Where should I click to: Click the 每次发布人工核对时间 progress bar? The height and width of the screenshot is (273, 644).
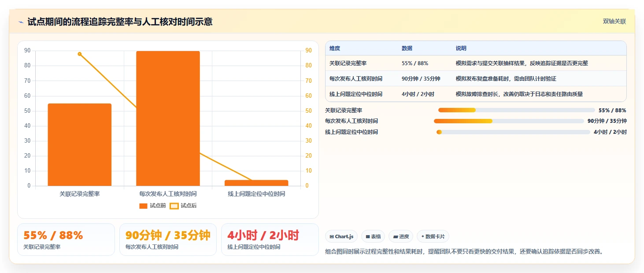click(x=509, y=121)
